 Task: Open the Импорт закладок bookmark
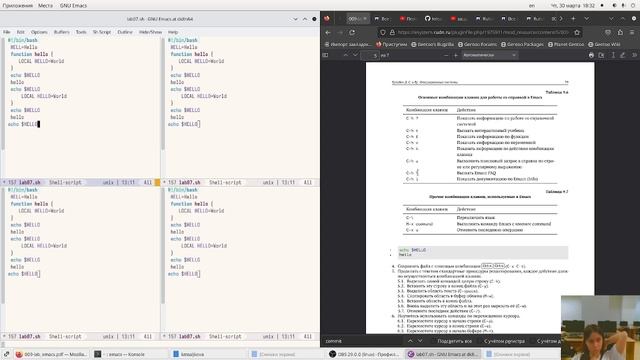point(348,44)
